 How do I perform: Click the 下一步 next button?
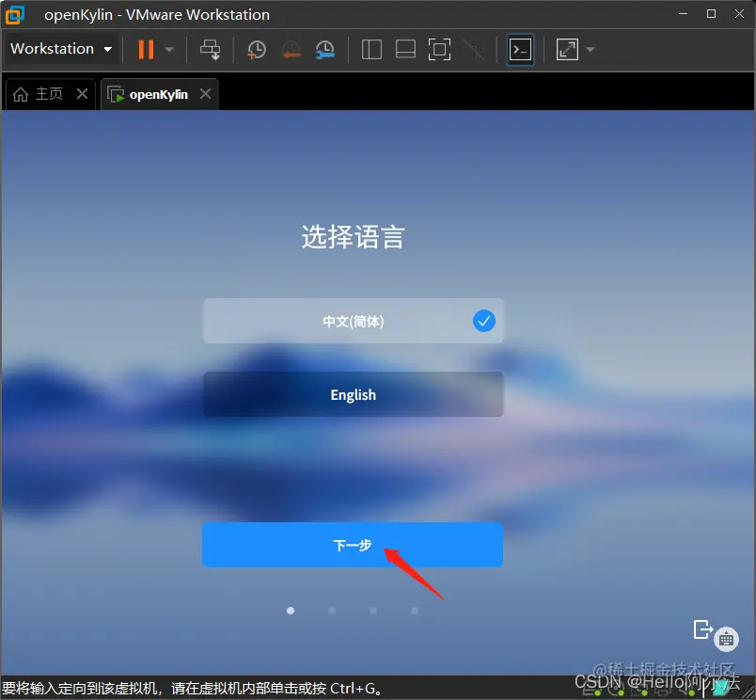point(353,544)
